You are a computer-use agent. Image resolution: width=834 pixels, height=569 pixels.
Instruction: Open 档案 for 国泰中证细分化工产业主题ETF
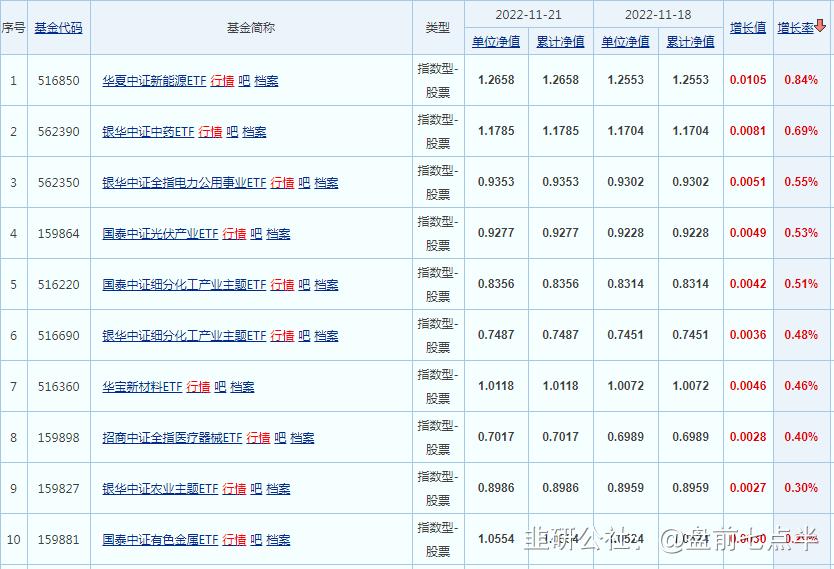(x=326, y=285)
